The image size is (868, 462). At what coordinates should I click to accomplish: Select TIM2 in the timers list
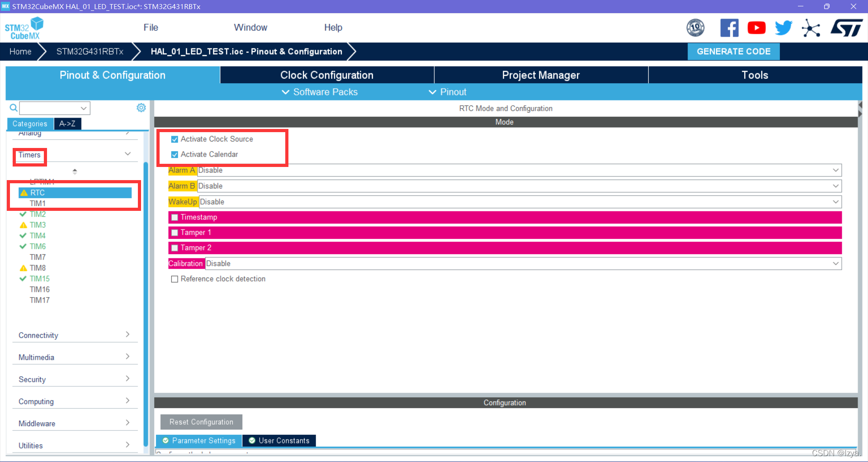coord(38,214)
